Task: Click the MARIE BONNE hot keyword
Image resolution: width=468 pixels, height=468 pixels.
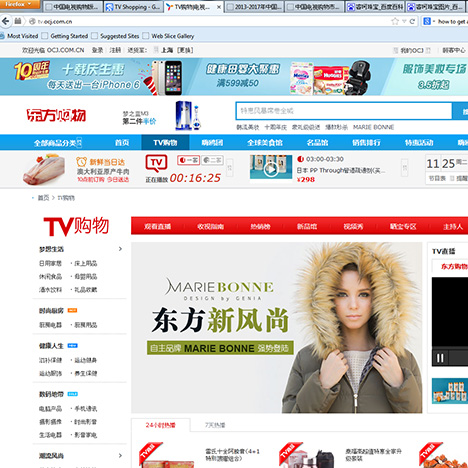Action: 373,127
